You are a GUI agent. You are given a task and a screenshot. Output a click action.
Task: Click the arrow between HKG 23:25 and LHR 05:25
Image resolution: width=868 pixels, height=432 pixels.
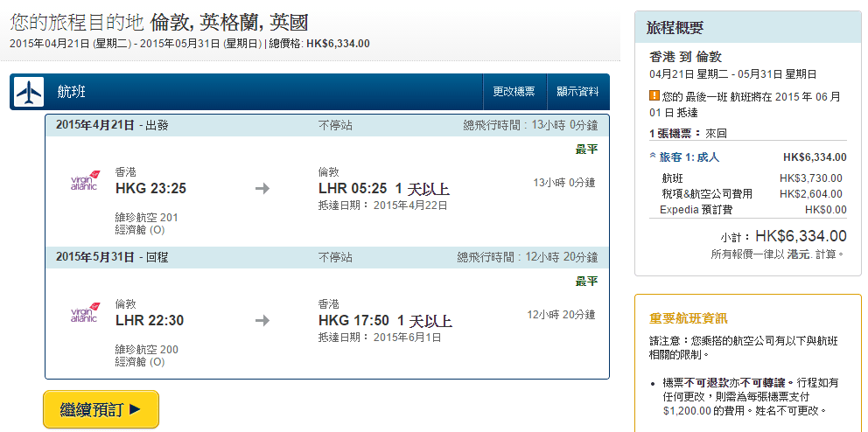[262, 188]
